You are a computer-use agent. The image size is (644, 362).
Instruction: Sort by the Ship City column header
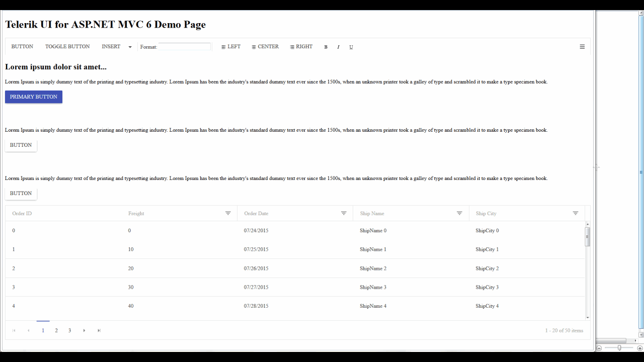pyautogui.click(x=486, y=214)
